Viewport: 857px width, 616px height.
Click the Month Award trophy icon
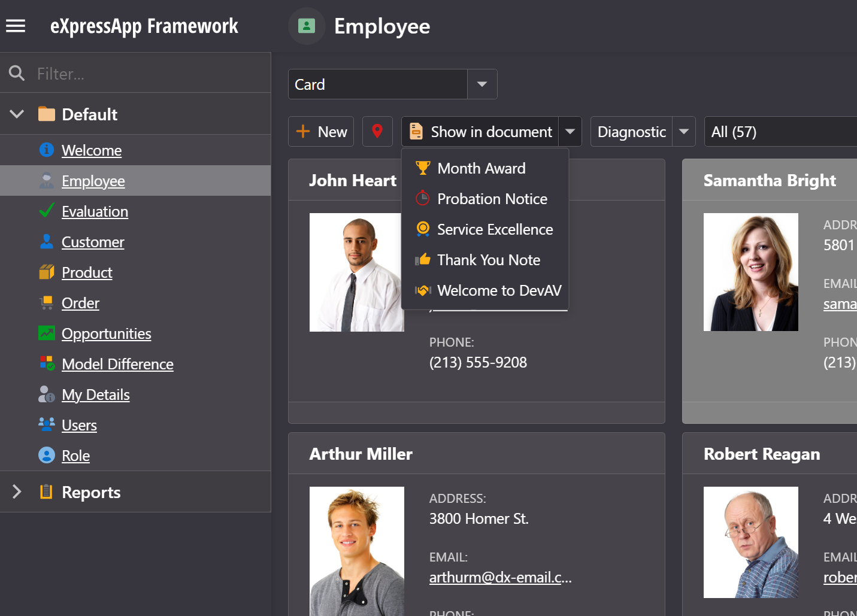coord(423,168)
